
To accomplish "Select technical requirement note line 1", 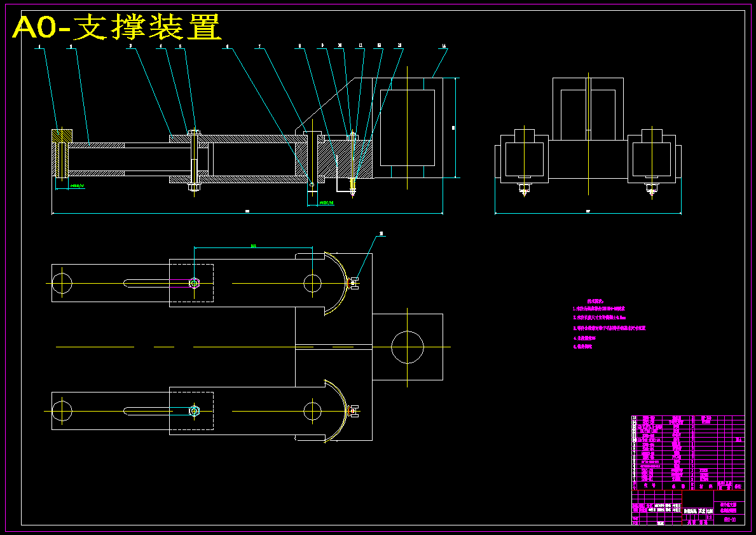I will [599, 309].
